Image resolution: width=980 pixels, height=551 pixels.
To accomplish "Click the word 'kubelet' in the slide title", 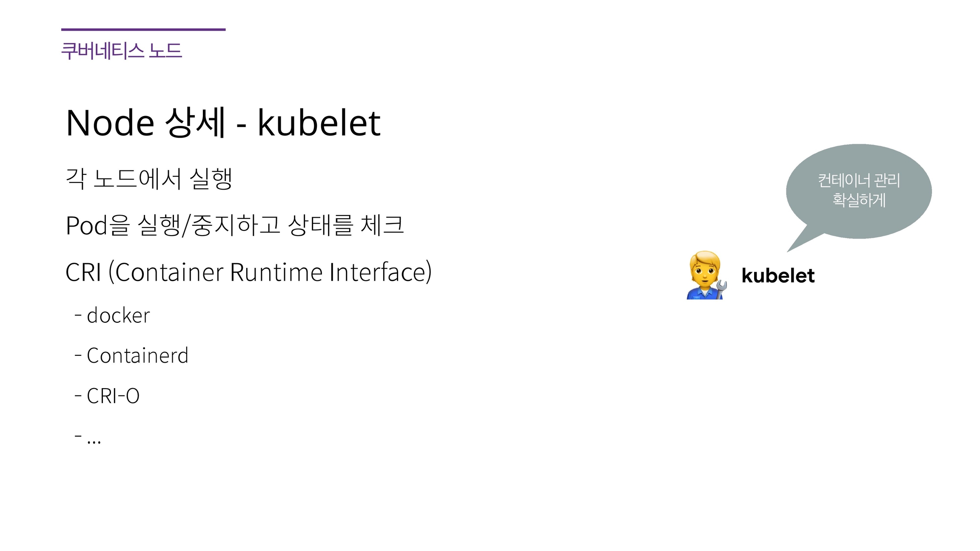I will click(319, 123).
